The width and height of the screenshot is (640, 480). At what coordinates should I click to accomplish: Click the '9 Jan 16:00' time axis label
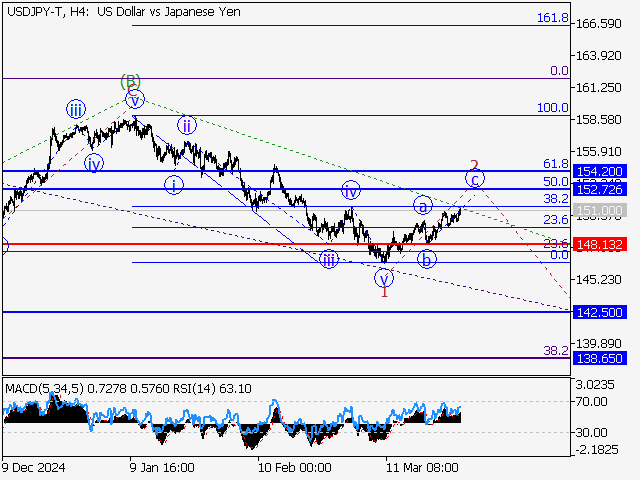tap(164, 467)
